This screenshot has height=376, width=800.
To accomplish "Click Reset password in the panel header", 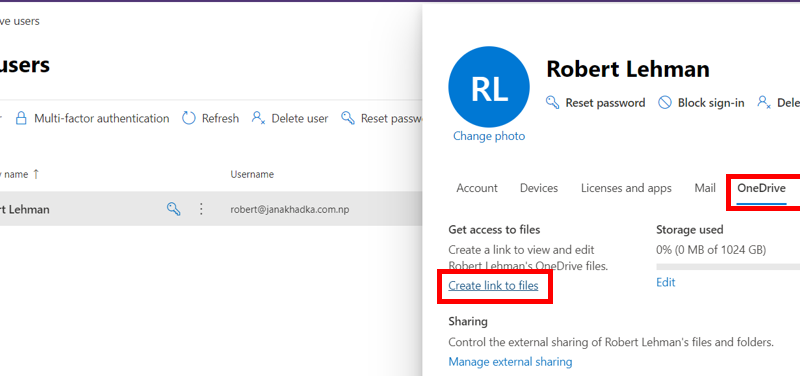I will click(x=605, y=103).
